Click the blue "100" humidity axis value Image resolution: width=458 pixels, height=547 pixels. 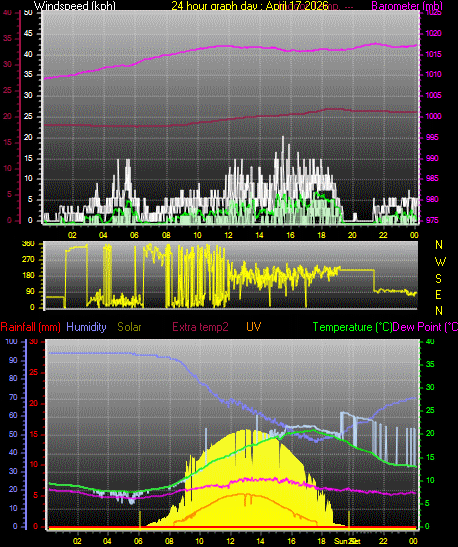(x=12, y=342)
